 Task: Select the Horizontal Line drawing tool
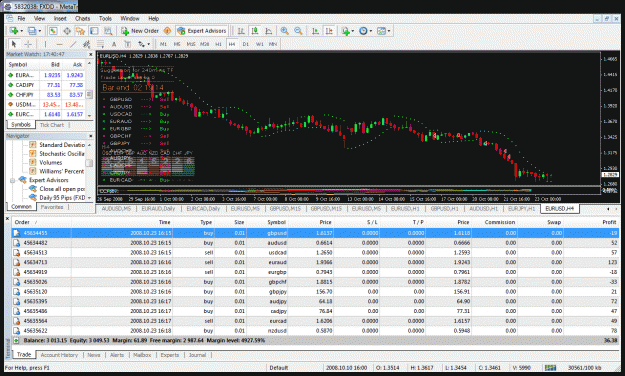click(59, 44)
